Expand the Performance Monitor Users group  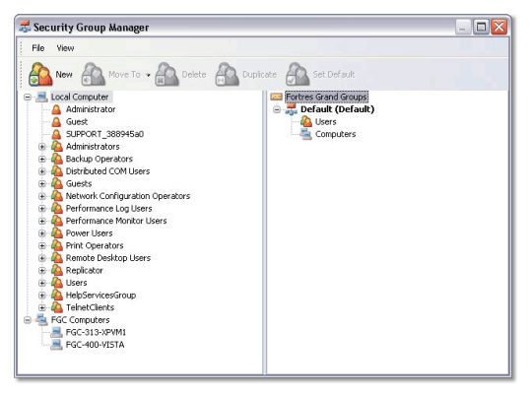[x=42, y=222]
